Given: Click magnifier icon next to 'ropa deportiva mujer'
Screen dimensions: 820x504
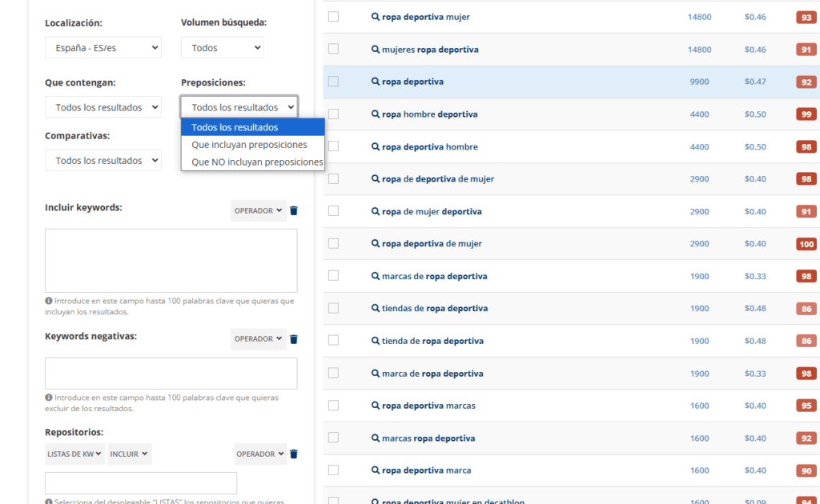Looking at the screenshot, I should [x=376, y=17].
